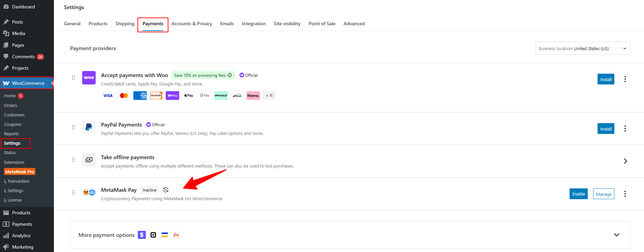
Task: Click the drag handle for Woo payments row
Action: [x=73, y=78]
